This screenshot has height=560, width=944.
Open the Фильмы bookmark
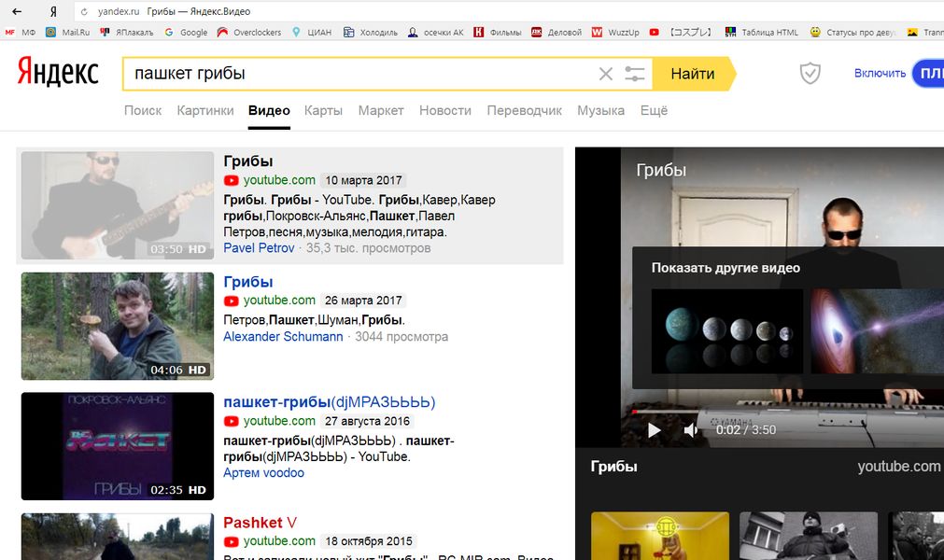498,33
